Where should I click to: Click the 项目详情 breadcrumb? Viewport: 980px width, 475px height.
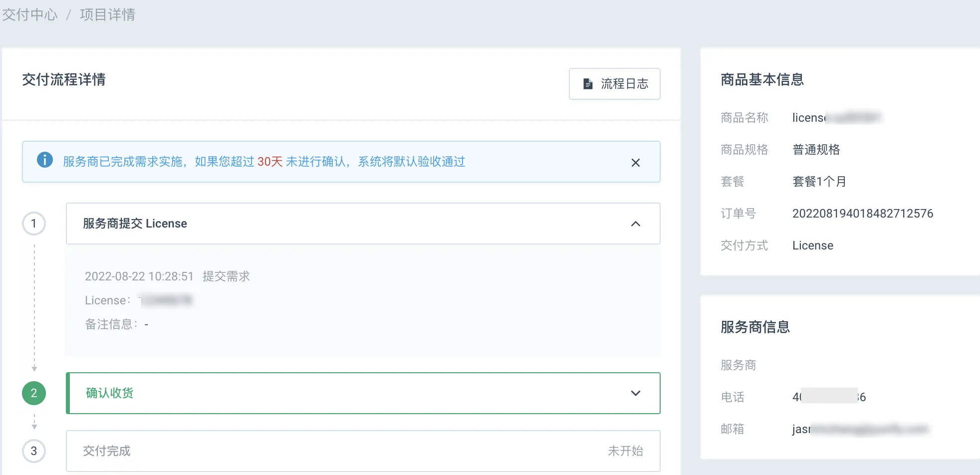point(107,14)
